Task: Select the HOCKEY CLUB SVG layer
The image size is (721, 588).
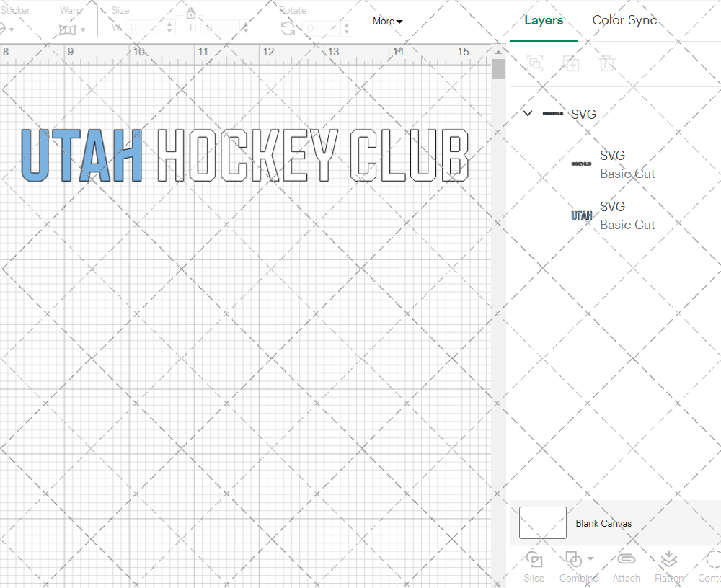Action: pyautogui.click(x=613, y=164)
